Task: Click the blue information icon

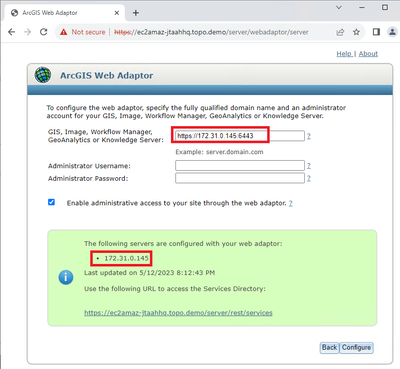Action: (66, 277)
